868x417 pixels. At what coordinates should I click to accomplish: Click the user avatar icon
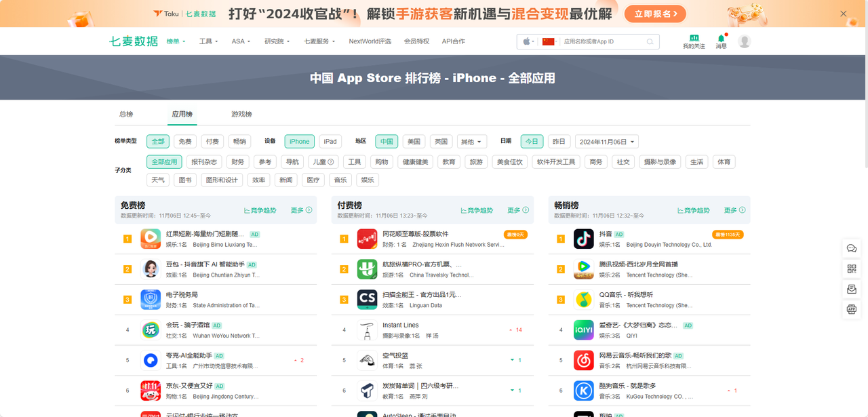745,41
